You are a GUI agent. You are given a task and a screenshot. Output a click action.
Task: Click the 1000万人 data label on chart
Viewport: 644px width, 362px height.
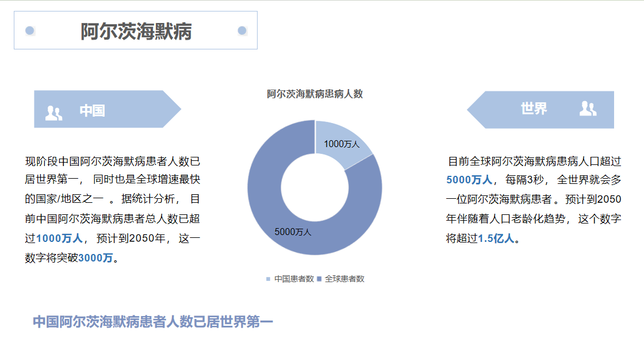[341, 144]
